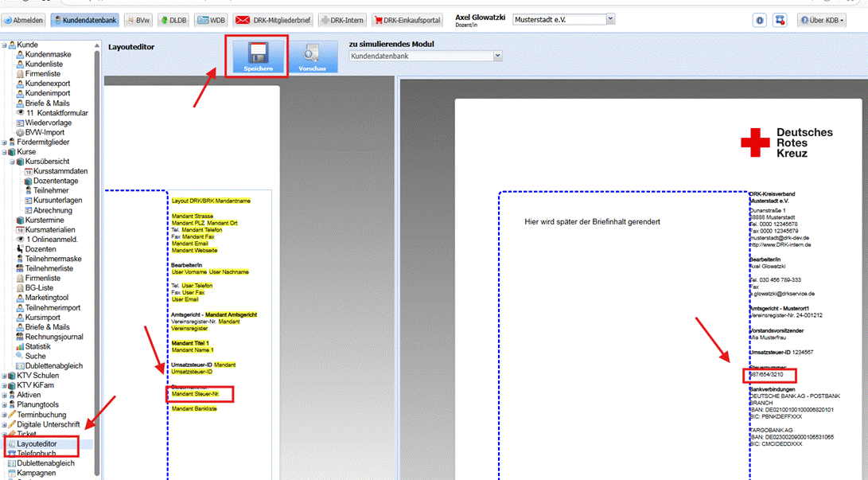868x480 pixels.
Task: Open the Vorschau preview icon
Action: click(311, 57)
